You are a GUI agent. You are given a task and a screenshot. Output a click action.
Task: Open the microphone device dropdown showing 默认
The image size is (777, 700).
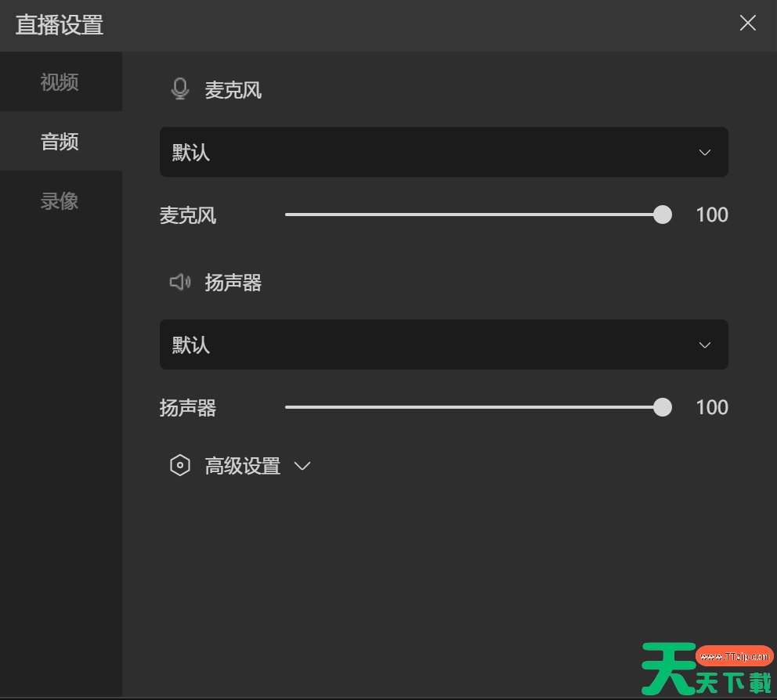(444, 152)
